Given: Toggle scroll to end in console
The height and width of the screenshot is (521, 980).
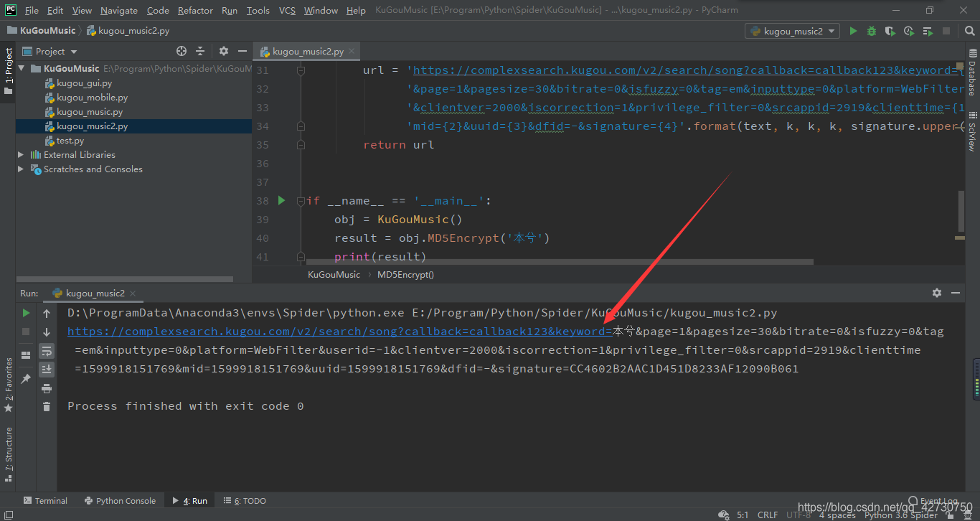Looking at the screenshot, I should (x=47, y=369).
